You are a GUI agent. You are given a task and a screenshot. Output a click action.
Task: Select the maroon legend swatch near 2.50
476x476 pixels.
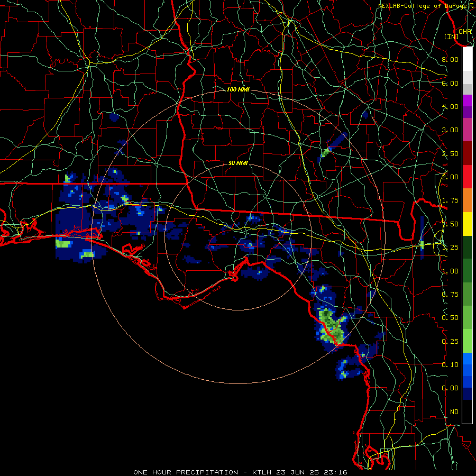coord(467,153)
